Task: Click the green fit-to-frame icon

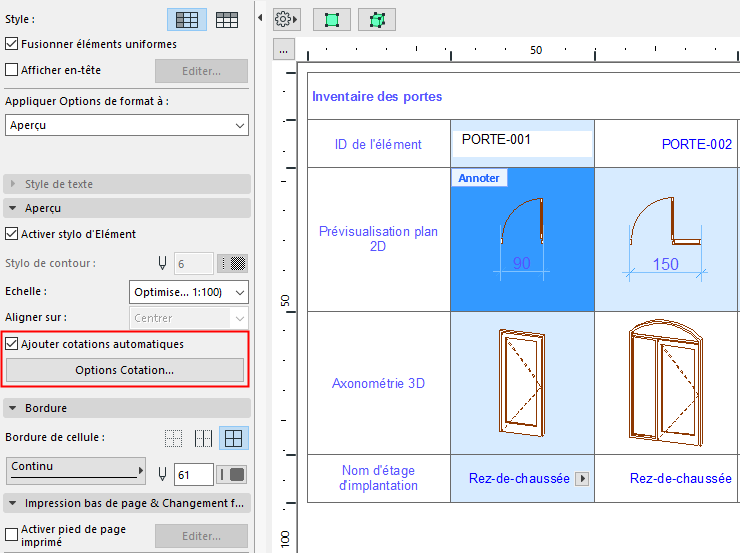Action: click(332, 20)
